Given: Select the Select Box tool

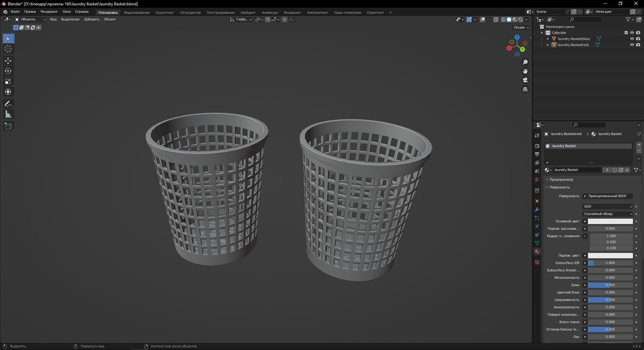Looking at the screenshot, I should coord(8,39).
